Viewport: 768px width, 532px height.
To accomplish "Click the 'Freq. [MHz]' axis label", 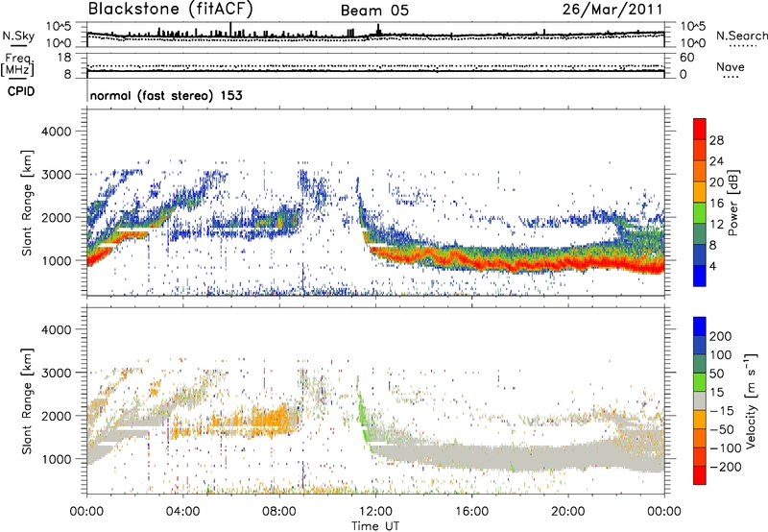I will [x=17, y=64].
